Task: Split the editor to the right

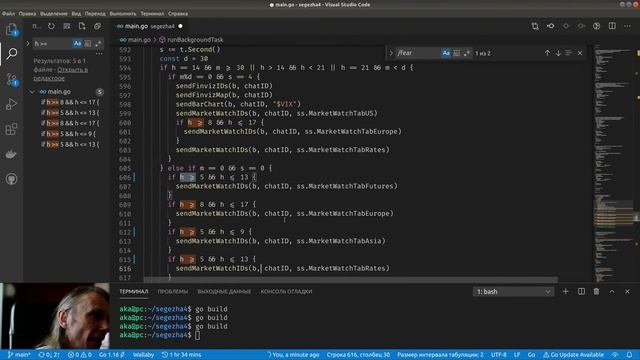Action: (x=612, y=26)
